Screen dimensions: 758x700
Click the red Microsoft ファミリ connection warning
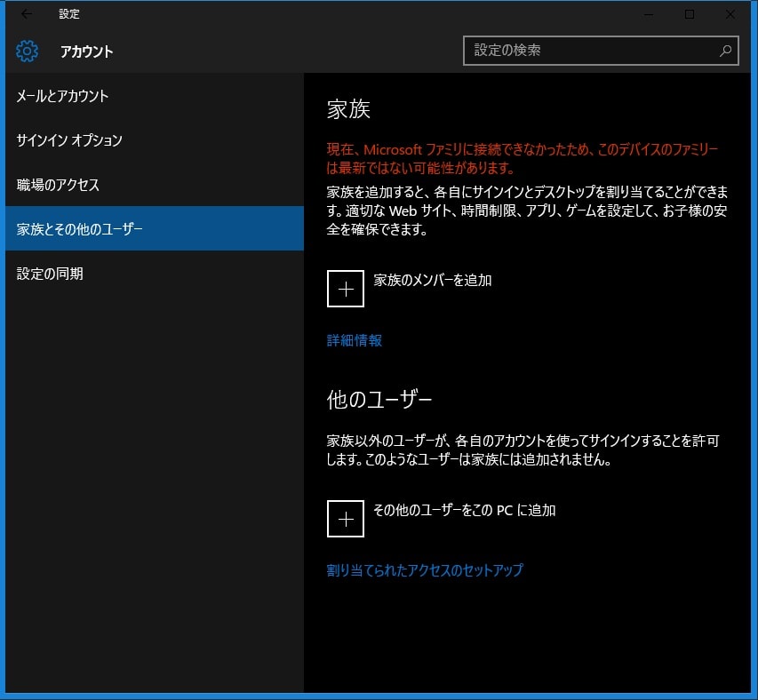[x=523, y=158]
